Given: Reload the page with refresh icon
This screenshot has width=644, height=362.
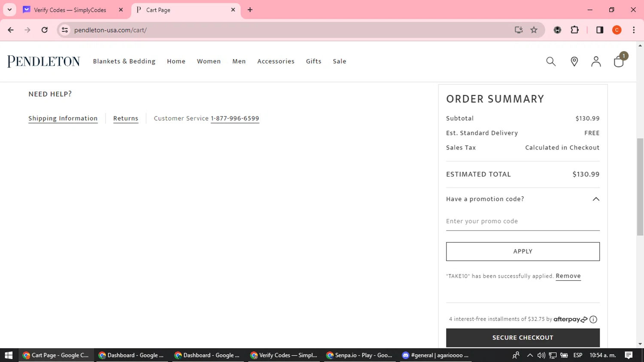Looking at the screenshot, I should coord(45,30).
